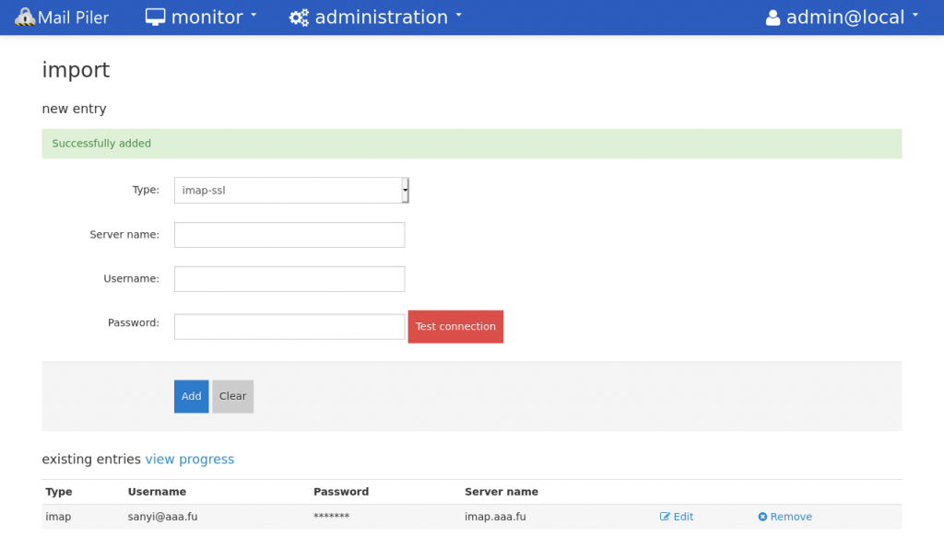The image size is (944, 560).
Task: Click the Server name input field
Action: click(289, 235)
